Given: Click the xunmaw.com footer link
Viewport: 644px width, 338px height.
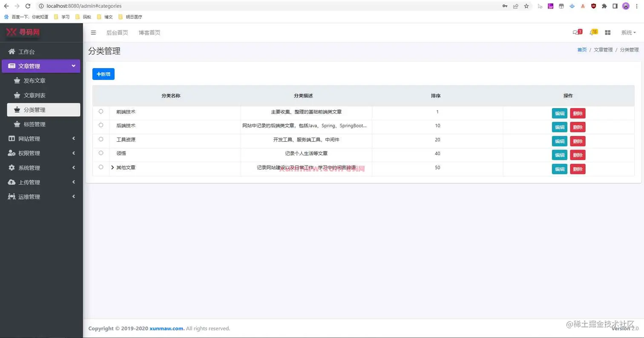Looking at the screenshot, I should click(x=167, y=329).
